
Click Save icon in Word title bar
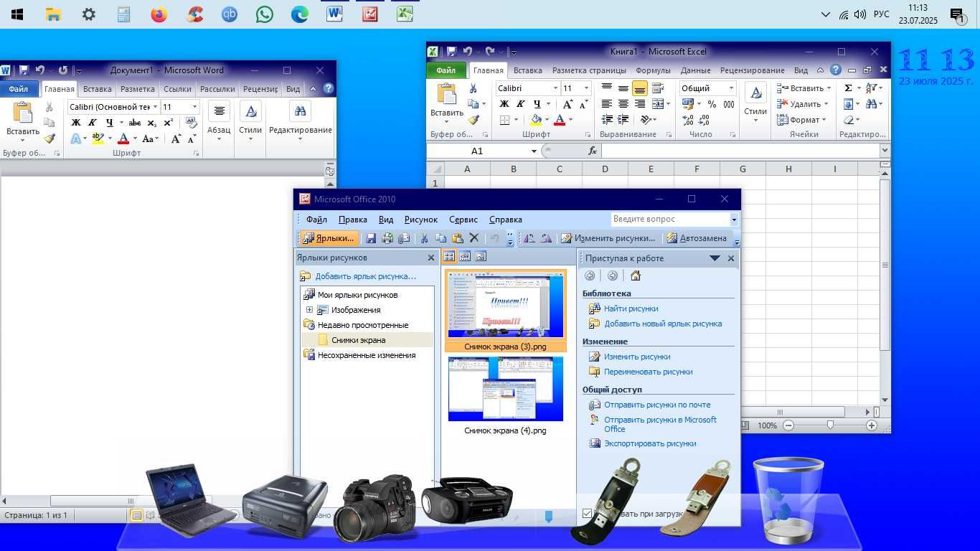(24, 70)
